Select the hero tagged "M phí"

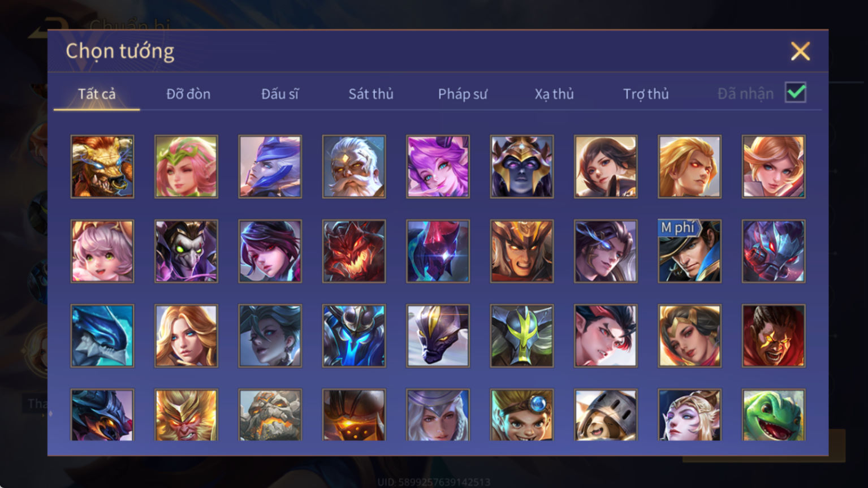point(689,251)
